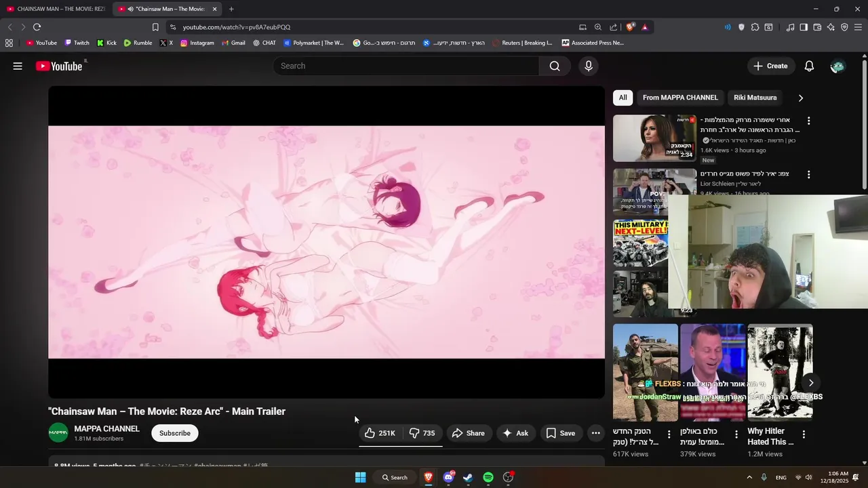Open MAPPA channel avatar
Image resolution: width=868 pixels, height=488 pixels.
click(x=58, y=433)
